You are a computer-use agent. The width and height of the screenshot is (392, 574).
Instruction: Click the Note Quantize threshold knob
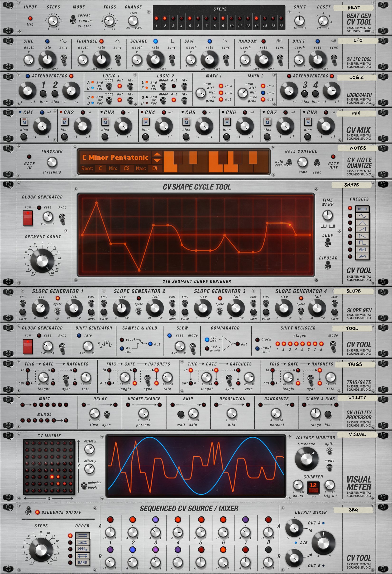pos(52,162)
